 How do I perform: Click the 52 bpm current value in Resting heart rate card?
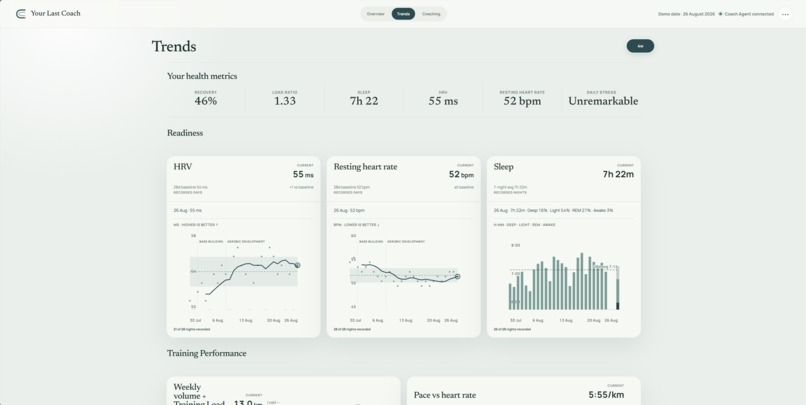click(461, 175)
